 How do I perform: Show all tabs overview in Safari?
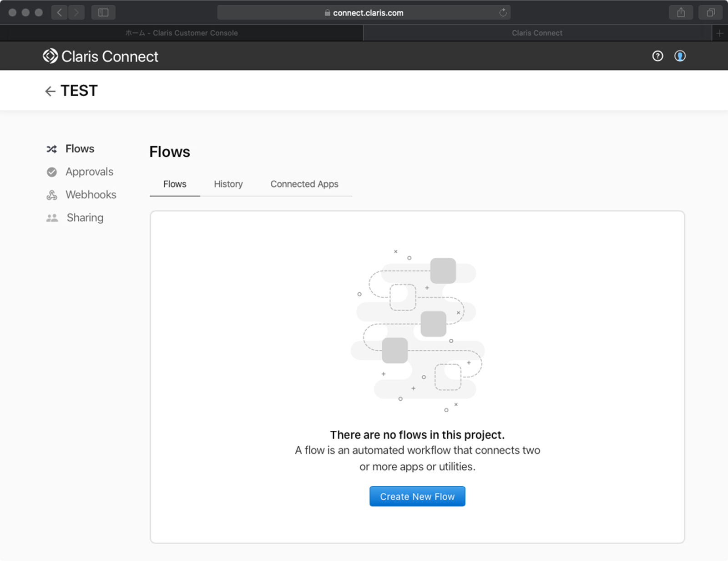click(x=710, y=13)
